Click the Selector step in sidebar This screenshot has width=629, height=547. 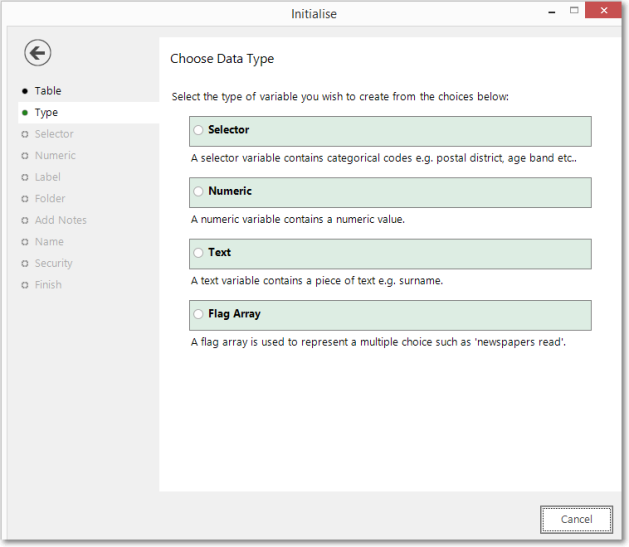pos(54,134)
